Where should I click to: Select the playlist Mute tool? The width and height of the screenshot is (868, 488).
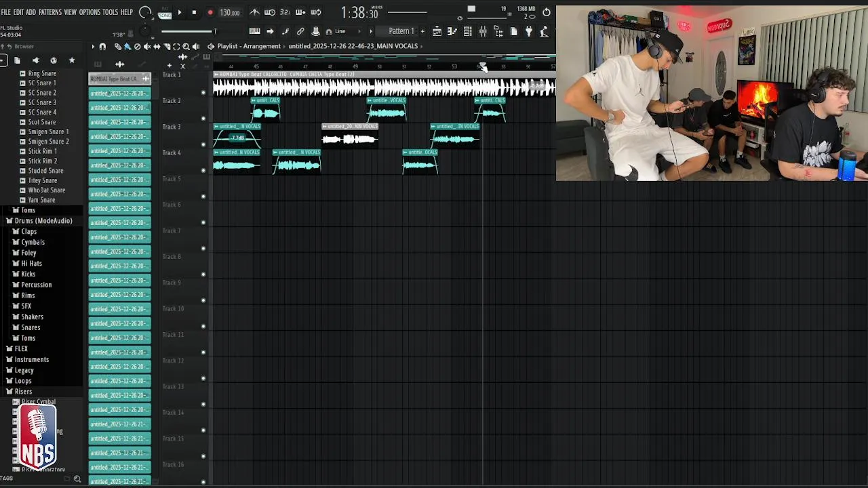[146, 47]
